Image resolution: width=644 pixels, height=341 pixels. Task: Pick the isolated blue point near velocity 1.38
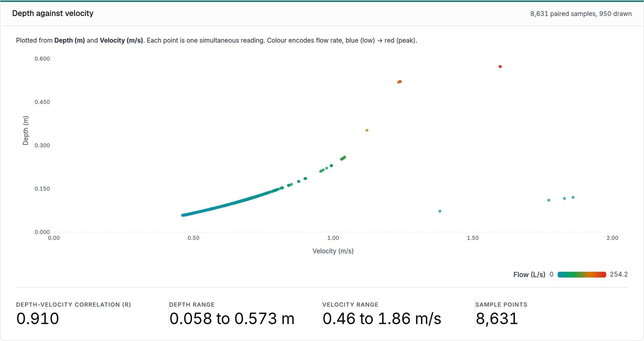440,211
